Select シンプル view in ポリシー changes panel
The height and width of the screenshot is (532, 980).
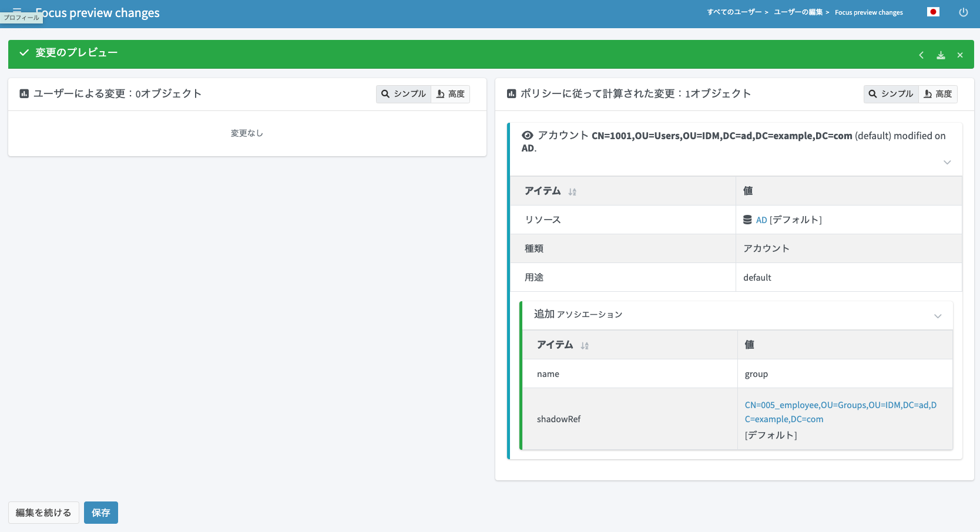pyautogui.click(x=891, y=94)
